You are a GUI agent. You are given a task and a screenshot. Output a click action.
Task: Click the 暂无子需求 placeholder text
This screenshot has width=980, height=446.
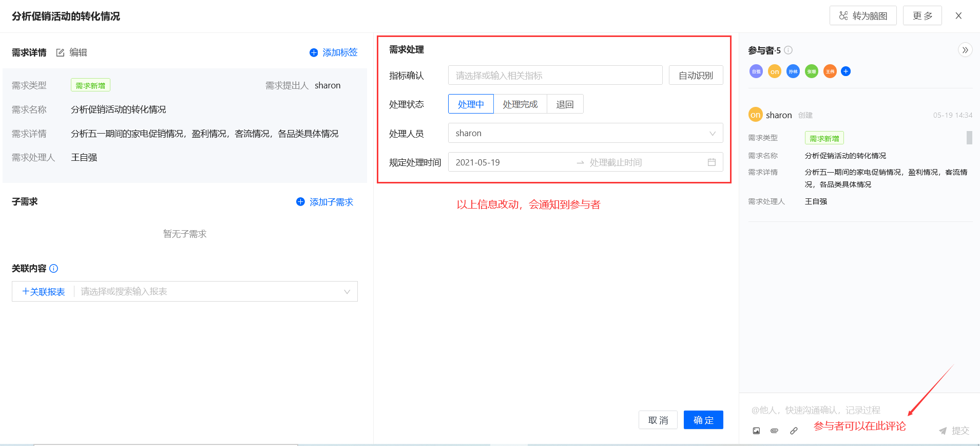185,234
